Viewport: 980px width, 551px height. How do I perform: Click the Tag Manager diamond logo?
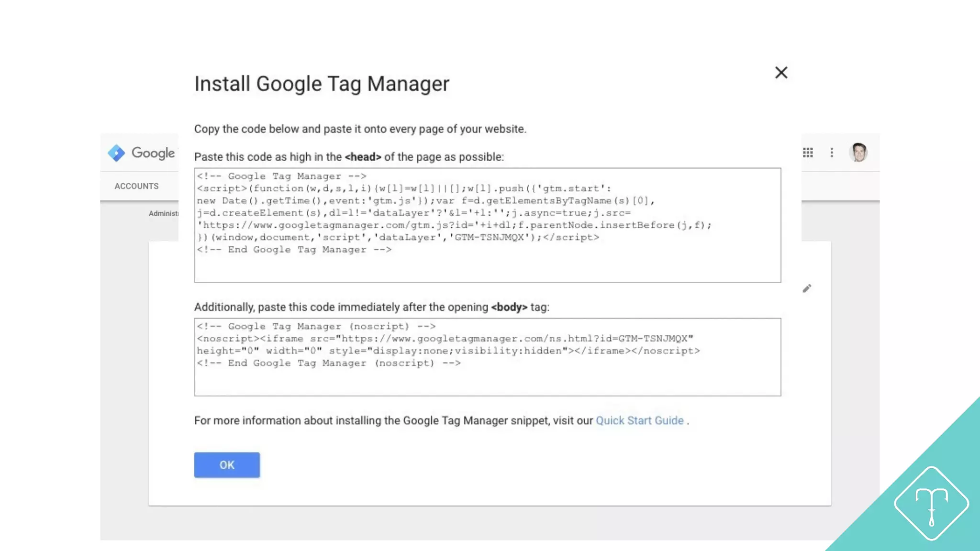pyautogui.click(x=116, y=153)
